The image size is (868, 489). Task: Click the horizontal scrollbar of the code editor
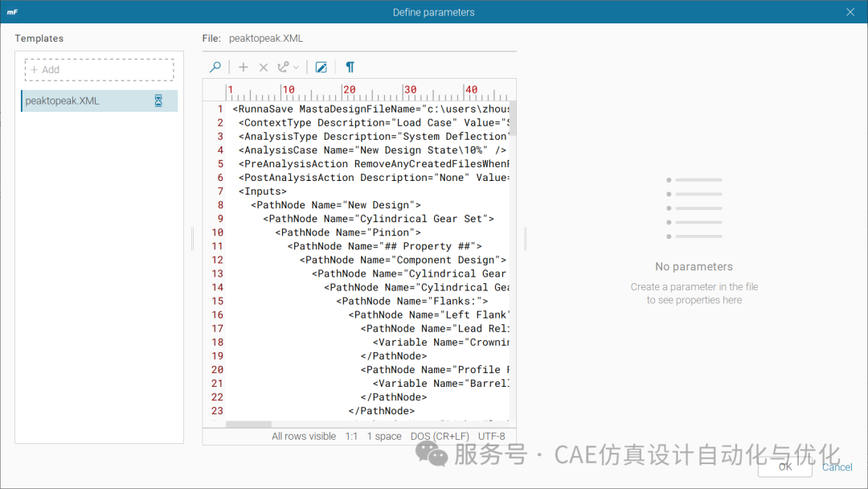248,424
